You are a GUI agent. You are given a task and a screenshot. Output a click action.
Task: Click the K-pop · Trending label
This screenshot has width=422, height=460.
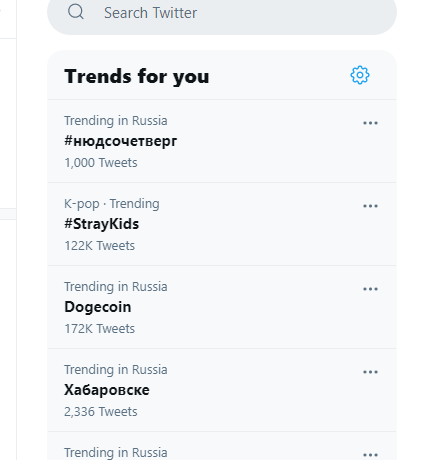coord(112,204)
